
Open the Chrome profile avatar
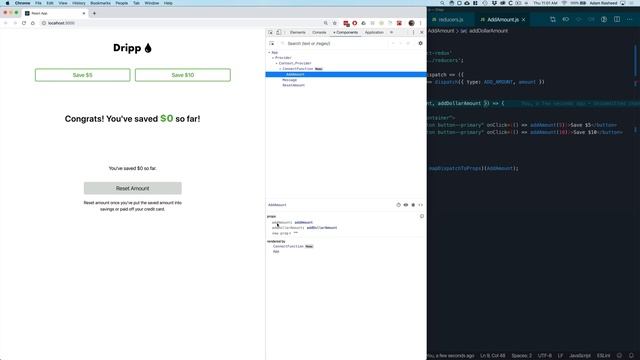411,23
